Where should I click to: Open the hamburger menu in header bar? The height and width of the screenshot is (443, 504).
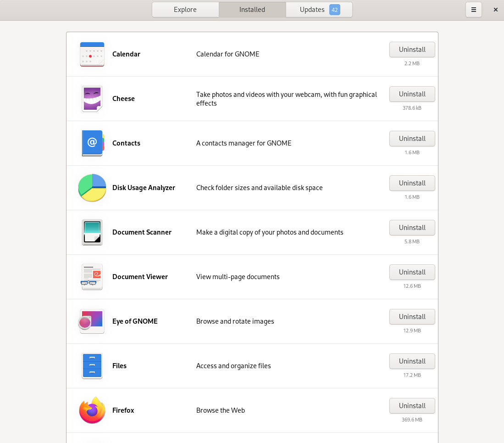(473, 10)
